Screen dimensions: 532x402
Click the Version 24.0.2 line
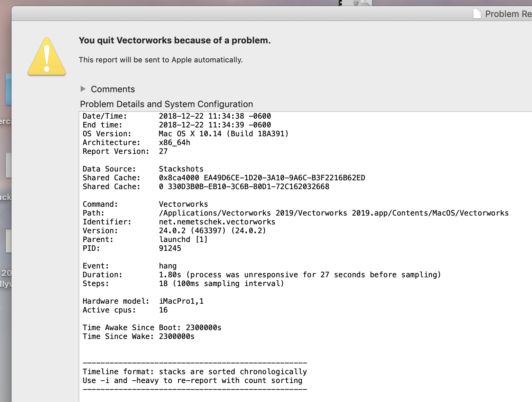212,231
